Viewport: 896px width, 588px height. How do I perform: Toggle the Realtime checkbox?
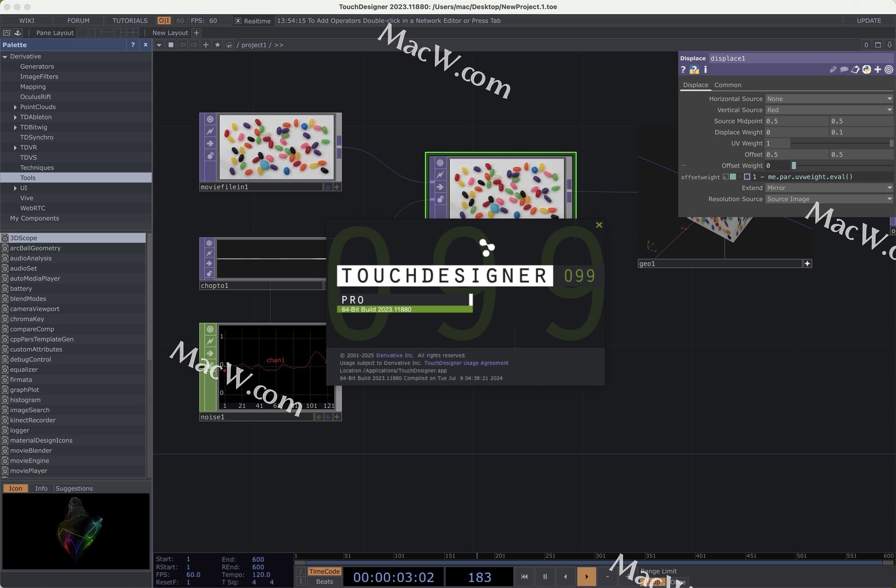238,21
